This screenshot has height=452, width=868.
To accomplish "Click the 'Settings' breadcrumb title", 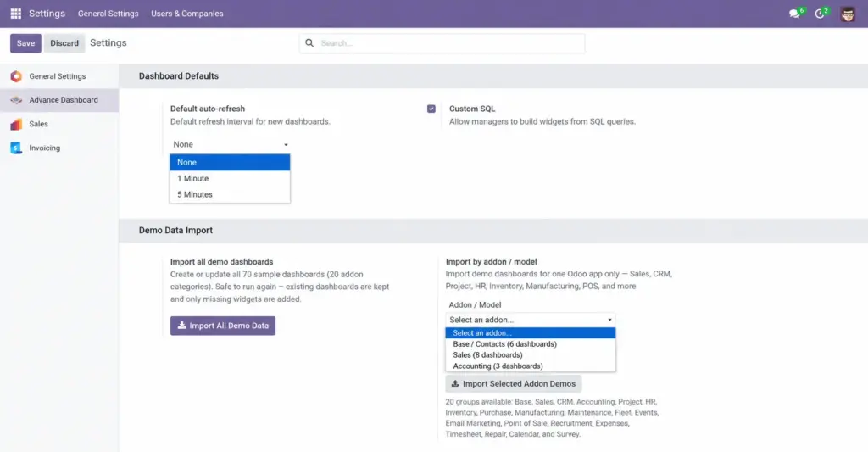I will (108, 43).
